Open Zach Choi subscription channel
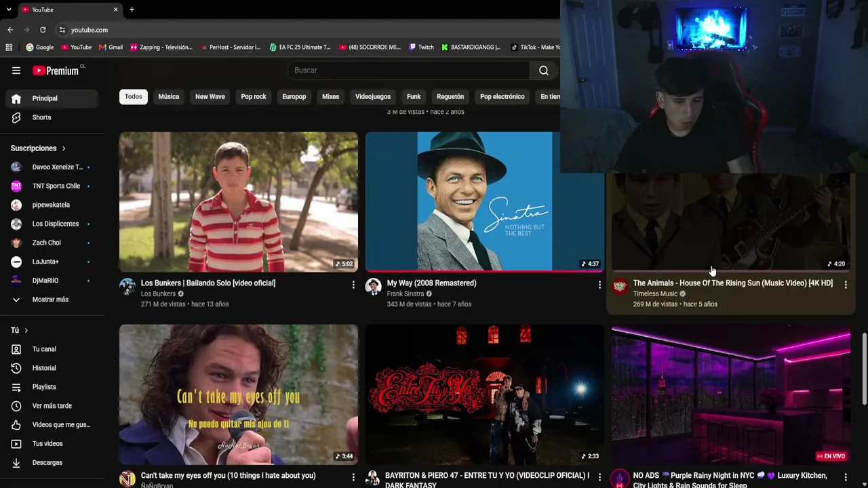Screen dimensions: 868x488 [52, 243]
